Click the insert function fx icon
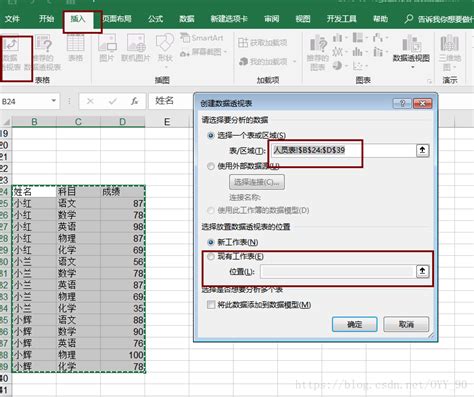 pyautogui.click(x=134, y=101)
